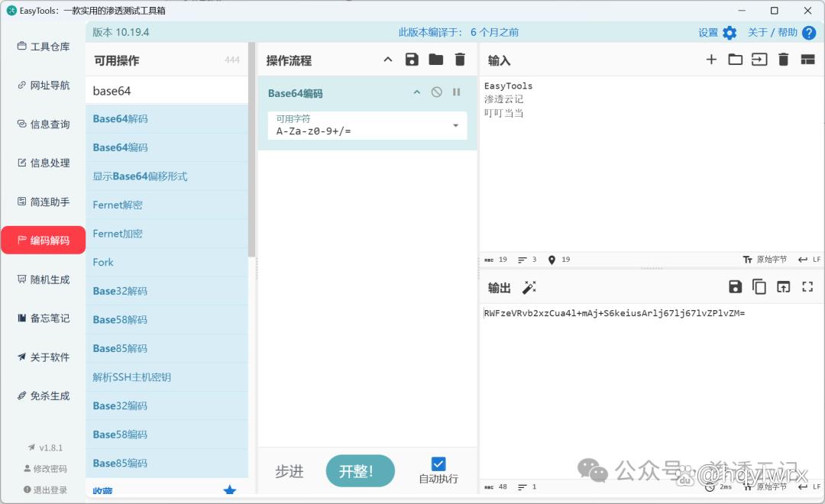Viewport: 825px width, 504px height.
Task: Load a recipe using the folder icon
Action: pyautogui.click(x=435, y=60)
